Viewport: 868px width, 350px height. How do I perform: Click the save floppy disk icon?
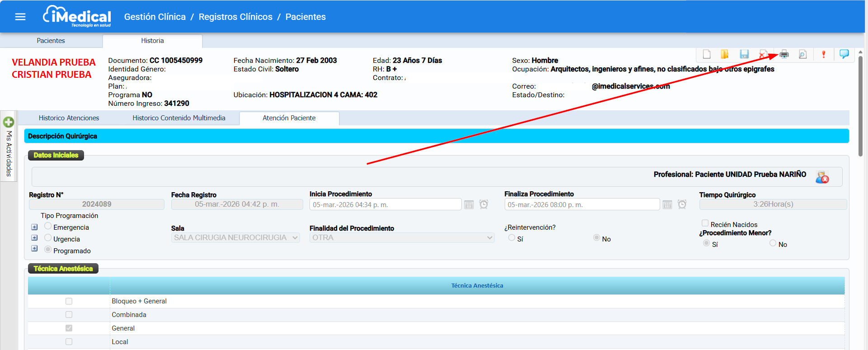tap(744, 55)
